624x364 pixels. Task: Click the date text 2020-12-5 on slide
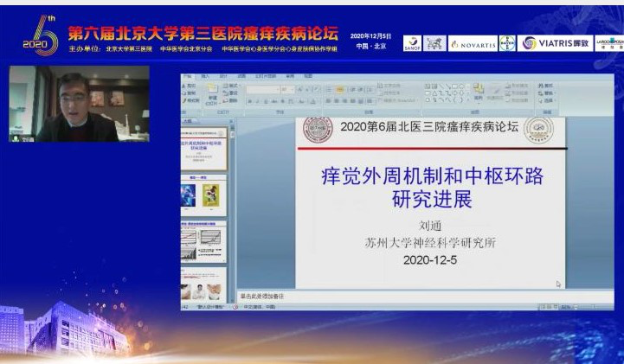coord(430,260)
